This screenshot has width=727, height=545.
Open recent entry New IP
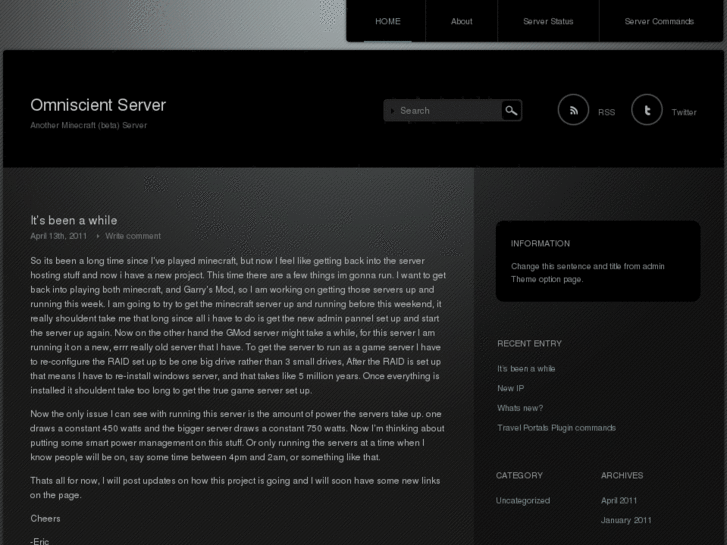pos(510,388)
